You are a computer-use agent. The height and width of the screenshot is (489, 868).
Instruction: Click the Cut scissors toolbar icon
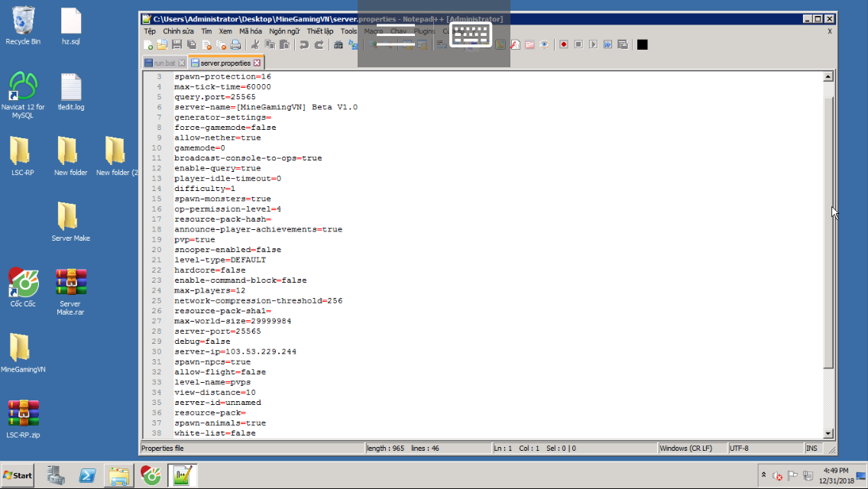(256, 45)
